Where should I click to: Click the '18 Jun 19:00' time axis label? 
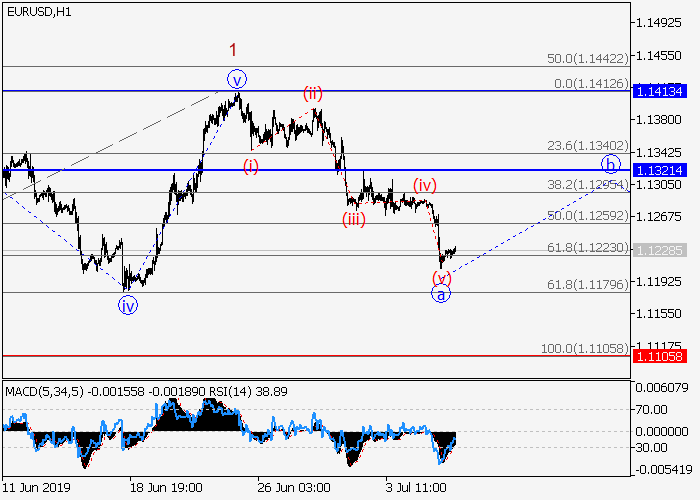point(166,487)
